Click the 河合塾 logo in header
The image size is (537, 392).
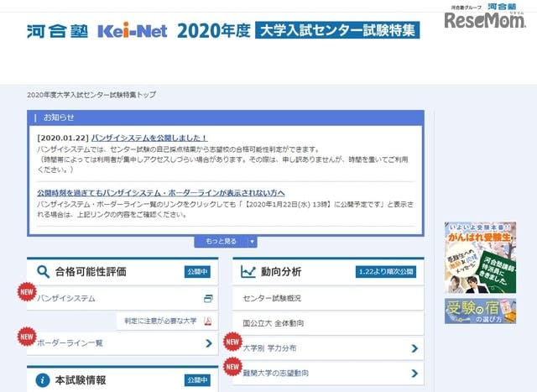coord(58,31)
